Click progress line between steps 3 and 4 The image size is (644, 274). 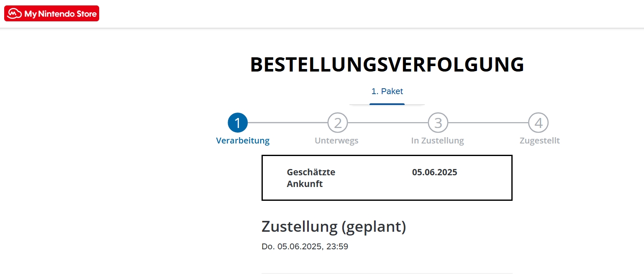click(488, 123)
